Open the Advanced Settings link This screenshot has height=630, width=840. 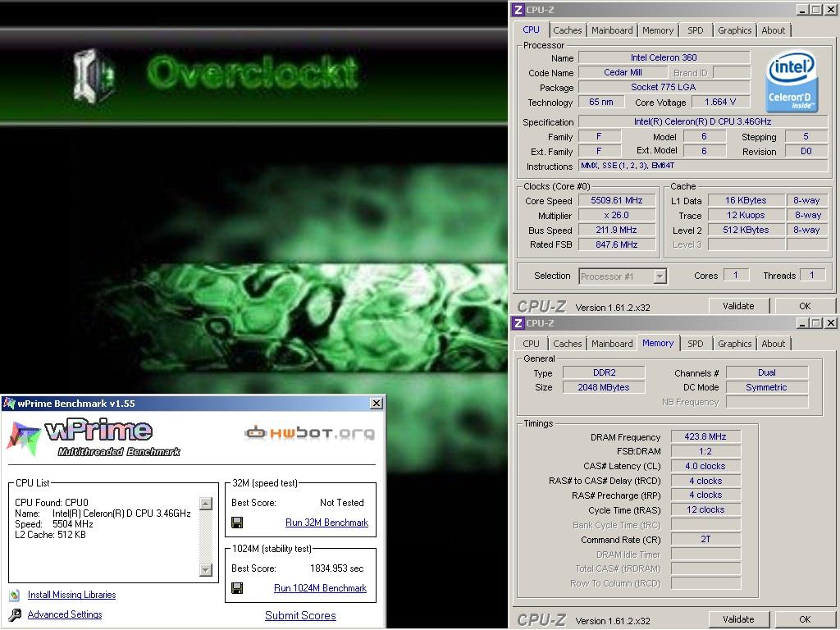tap(65, 614)
